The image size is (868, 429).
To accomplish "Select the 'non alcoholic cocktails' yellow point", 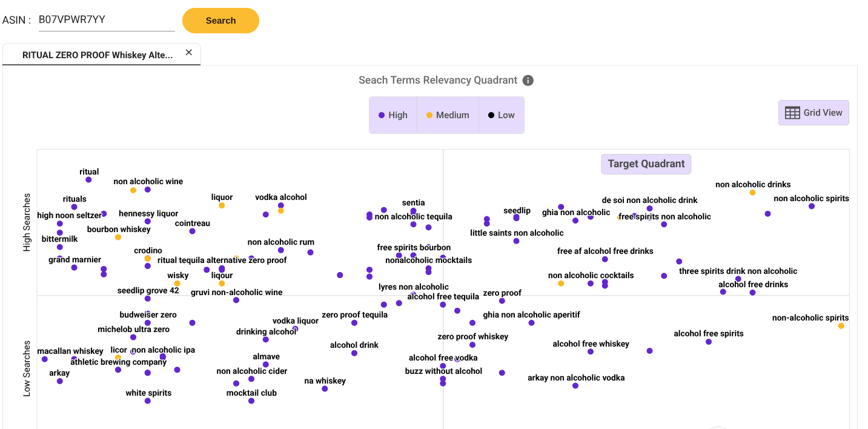I will [x=561, y=284].
